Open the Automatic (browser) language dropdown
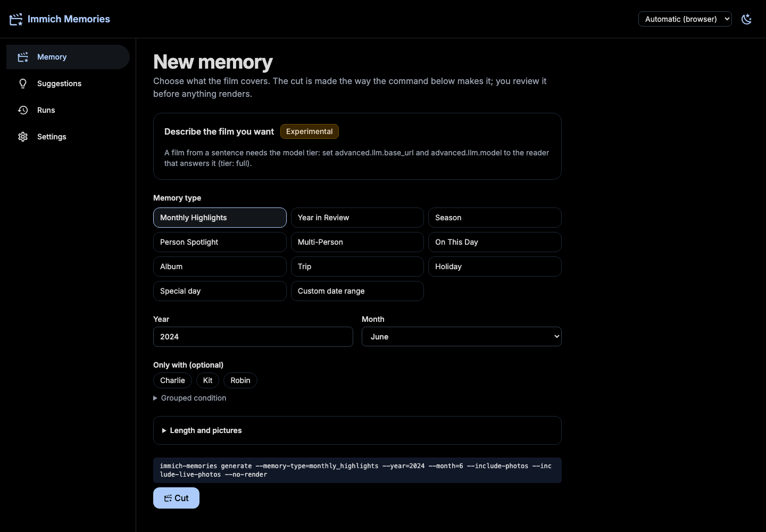The width and height of the screenshot is (766, 532). (685, 19)
